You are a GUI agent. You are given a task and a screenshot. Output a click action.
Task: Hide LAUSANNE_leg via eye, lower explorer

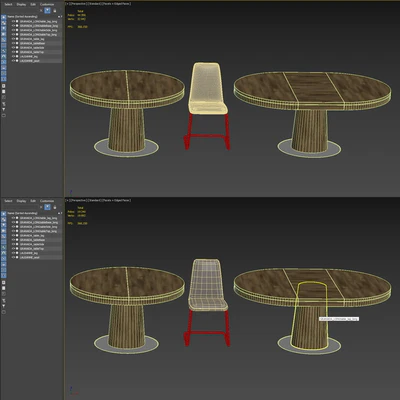13,253
